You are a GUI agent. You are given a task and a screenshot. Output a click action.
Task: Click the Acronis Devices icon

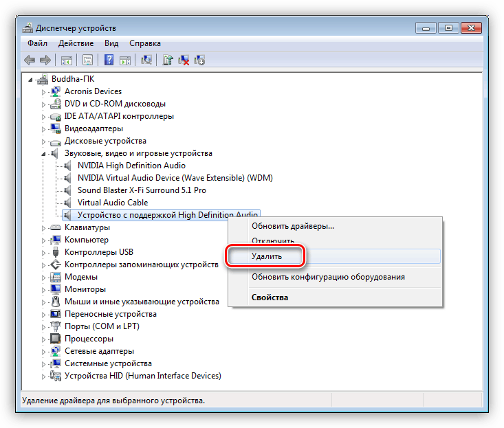56,91
